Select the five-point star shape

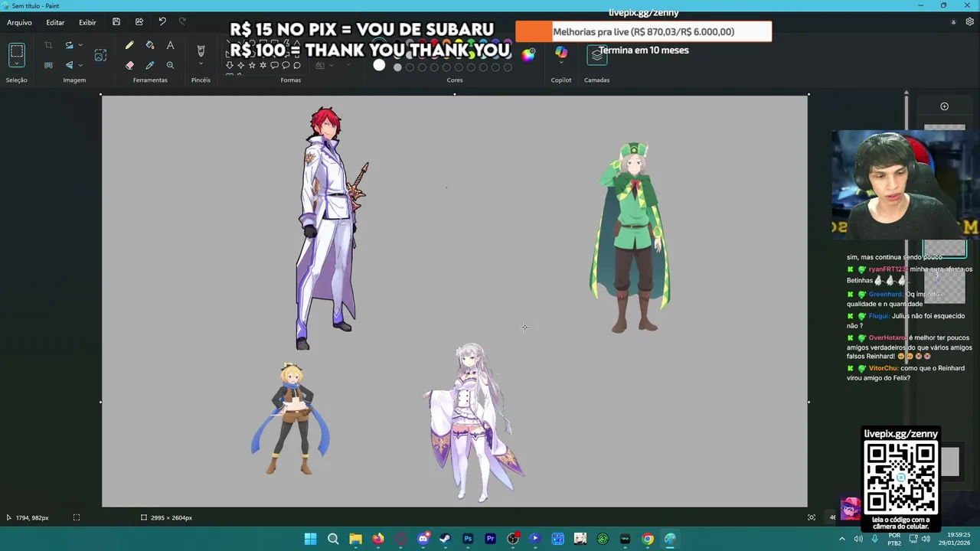point(252,66)
